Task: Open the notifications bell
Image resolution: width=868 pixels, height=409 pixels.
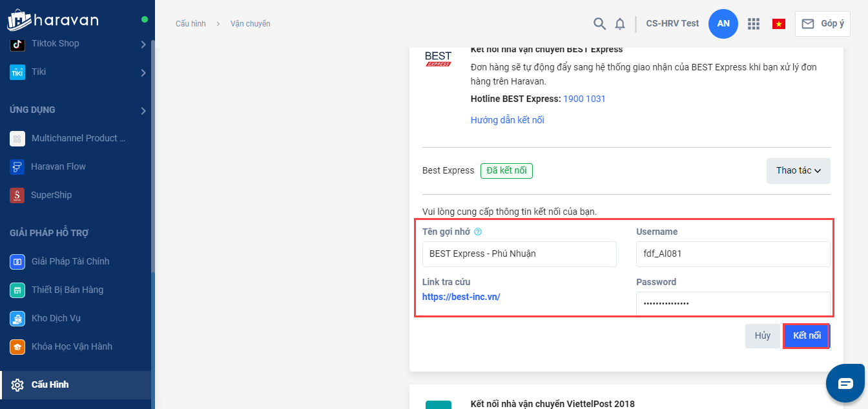Action: point(620,24)
